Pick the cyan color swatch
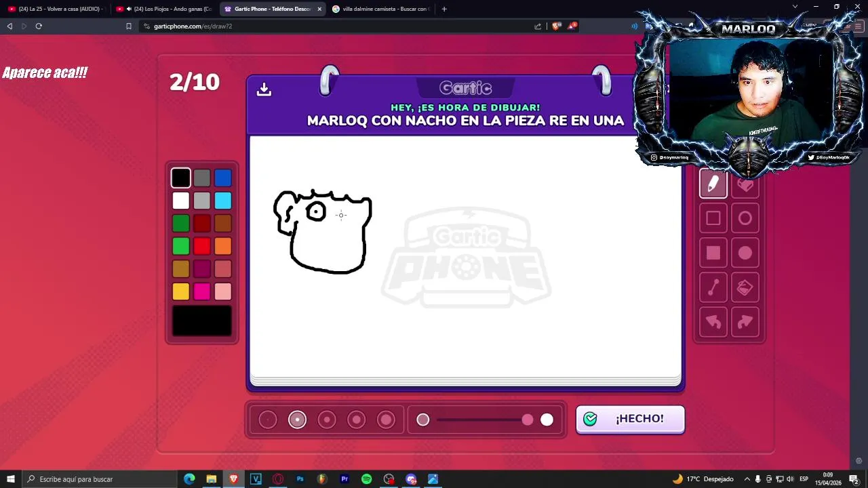 tap(222, 201)
